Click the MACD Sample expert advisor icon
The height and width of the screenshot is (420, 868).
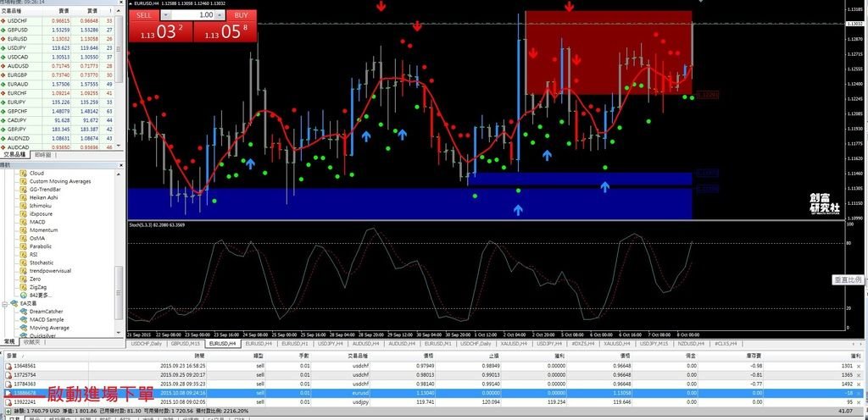23,319
